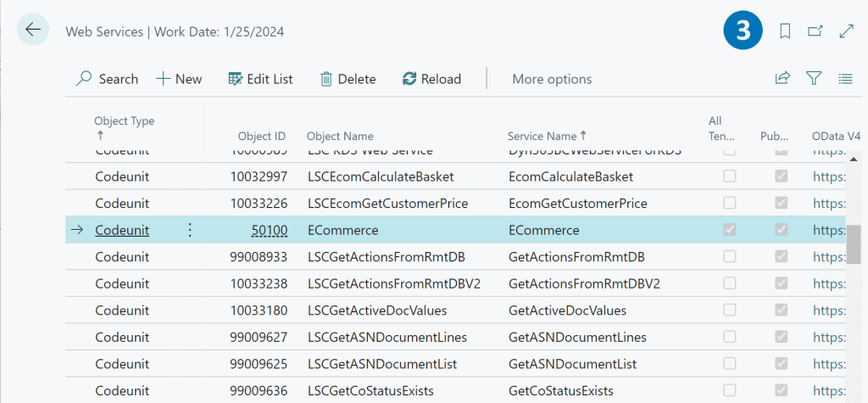This screenshot has height=403, width=868.
Task: Open the Search action
Action: click(x=107, y=79)
